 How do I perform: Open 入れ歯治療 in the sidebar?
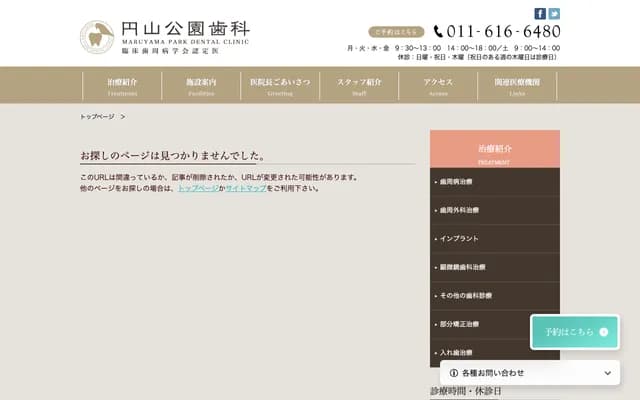(495, 353)
